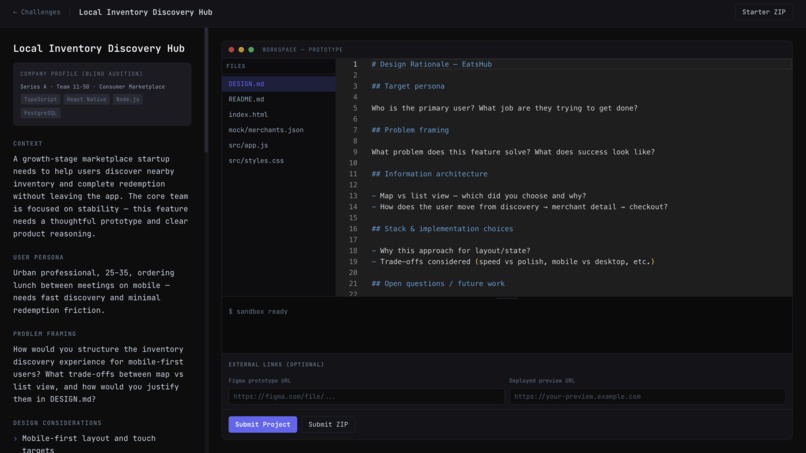Click the PostgreSQL tag
Screen dimensions: 806x453
(x=40, y=113)
